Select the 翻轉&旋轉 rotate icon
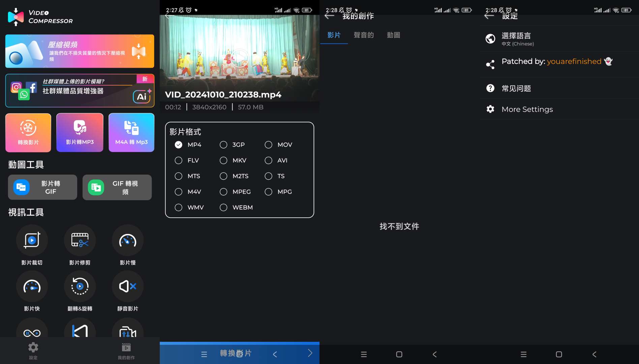The width and height of the screenshot is (639, 364). (80, 286)
